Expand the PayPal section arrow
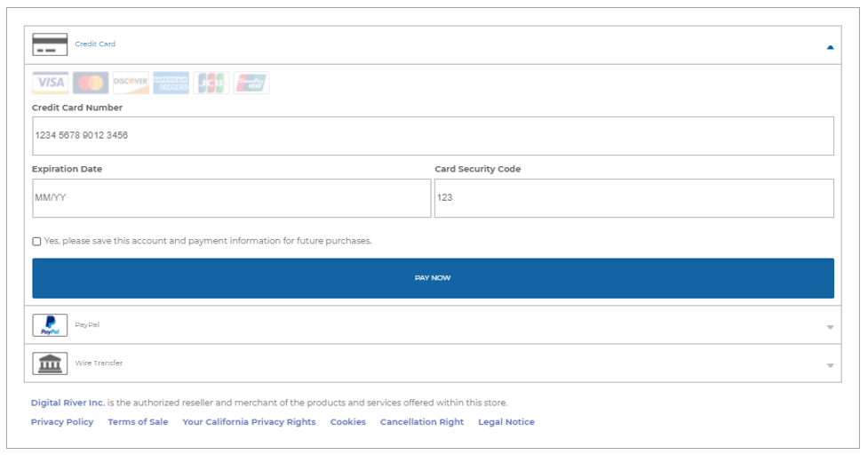This screenshot has width=868, height=455. pos(830,327)
